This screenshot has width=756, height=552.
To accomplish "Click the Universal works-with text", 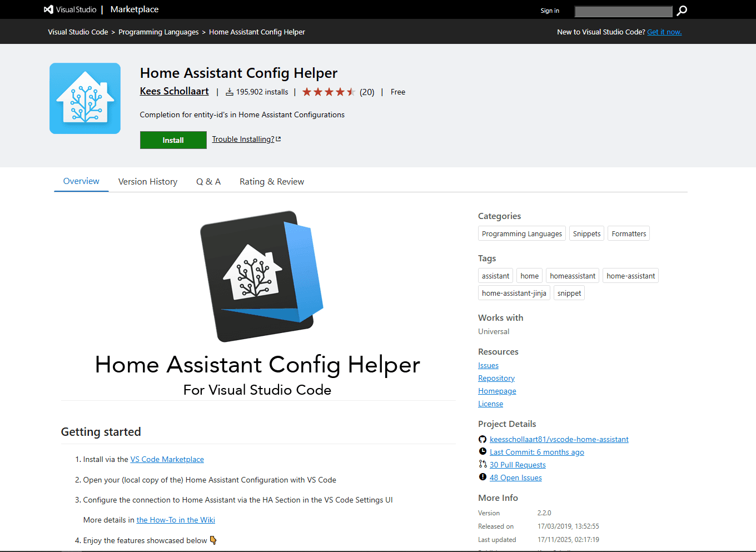I will pos(494,331).
